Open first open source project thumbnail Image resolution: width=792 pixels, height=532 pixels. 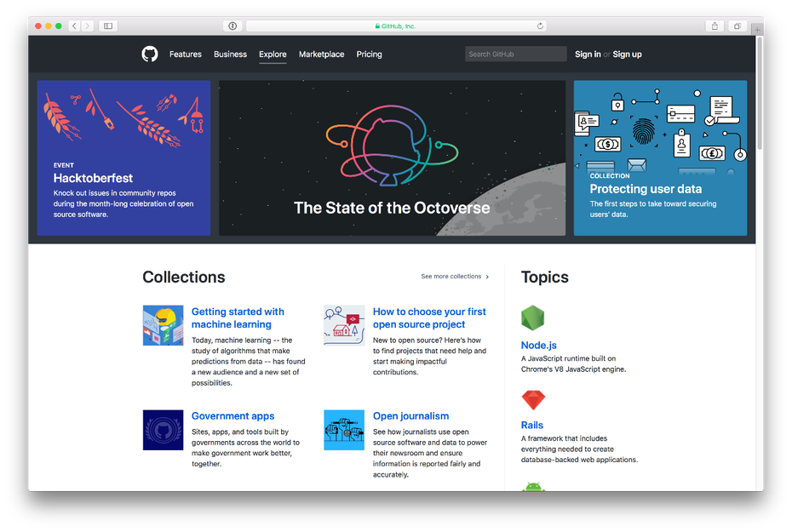tap(344, 325)
